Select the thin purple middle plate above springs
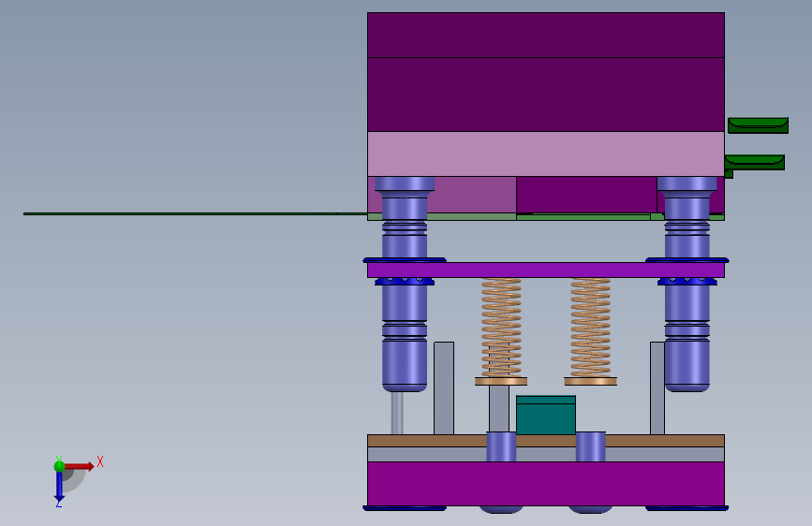Screen dimensions: 812x526 tap(546, 270)
